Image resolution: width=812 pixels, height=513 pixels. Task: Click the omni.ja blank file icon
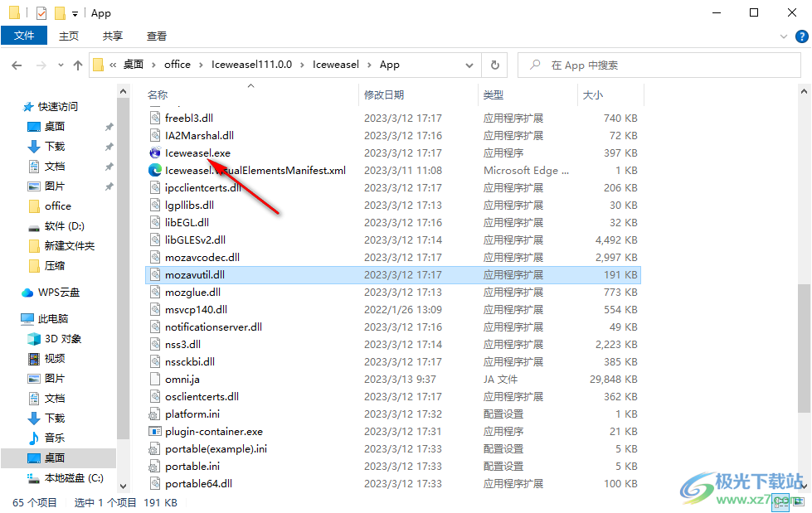click(154, 379)
